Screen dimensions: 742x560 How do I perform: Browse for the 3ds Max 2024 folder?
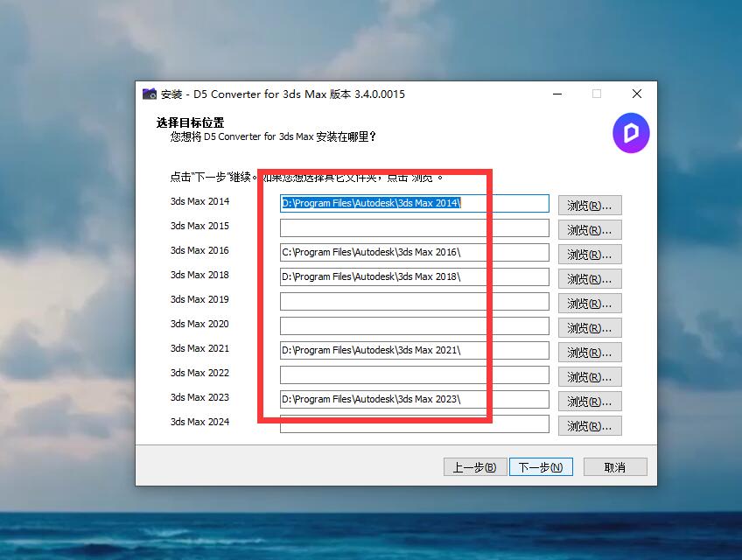tap(590, 426)
